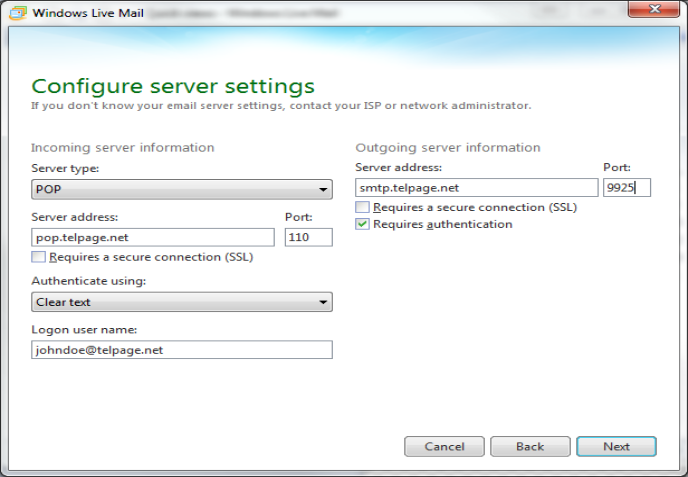Screen dimensions: 688x477
Task: Click the Cancel button
Action: click(444, 446)
